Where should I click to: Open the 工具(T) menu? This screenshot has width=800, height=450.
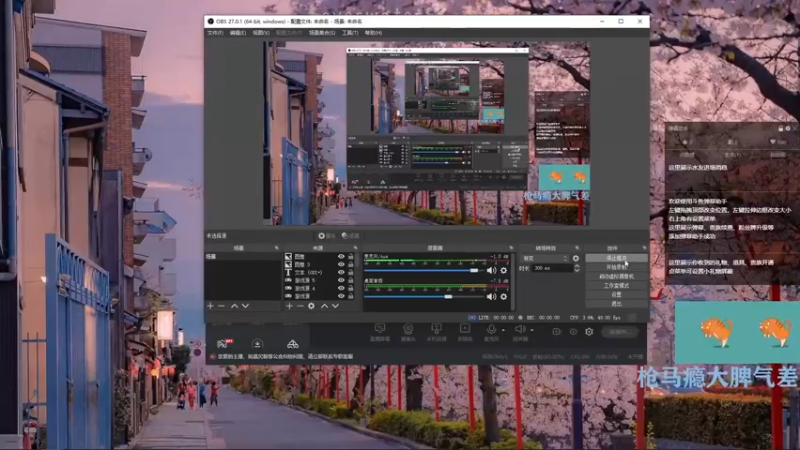click(350, 33)
